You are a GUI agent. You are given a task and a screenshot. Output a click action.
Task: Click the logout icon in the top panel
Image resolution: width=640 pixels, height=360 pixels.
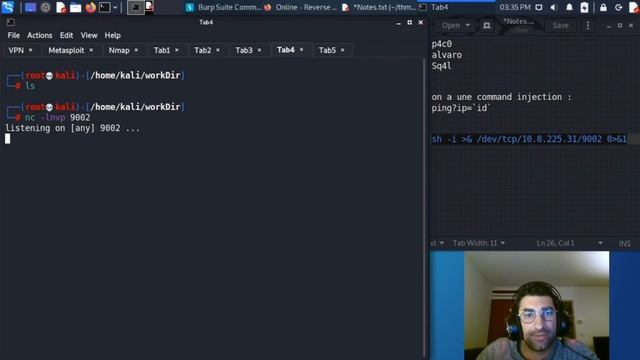click(x=619, y=7)
